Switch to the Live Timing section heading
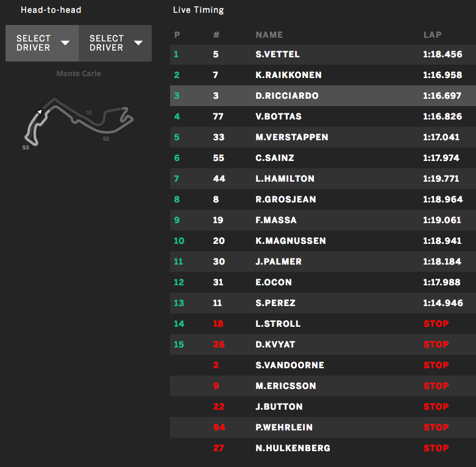This screenshot has width=476, height=467. 198,10
